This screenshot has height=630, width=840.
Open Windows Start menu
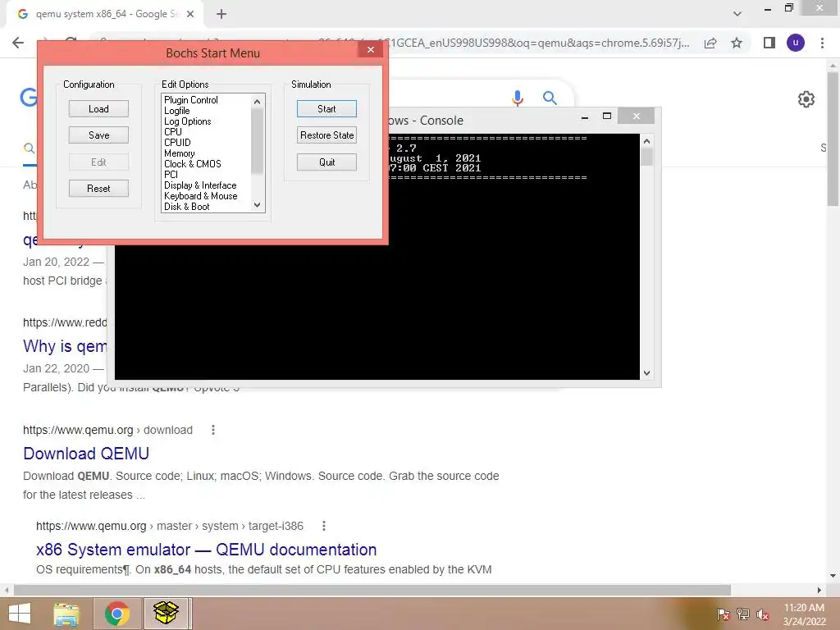click(x=20, y=614)
